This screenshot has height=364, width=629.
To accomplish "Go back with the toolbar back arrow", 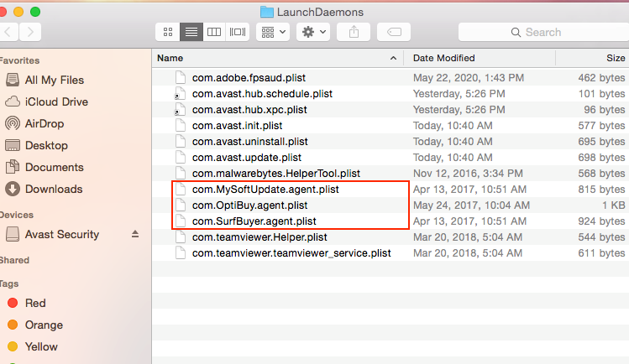I will click(x=8, y=32).
